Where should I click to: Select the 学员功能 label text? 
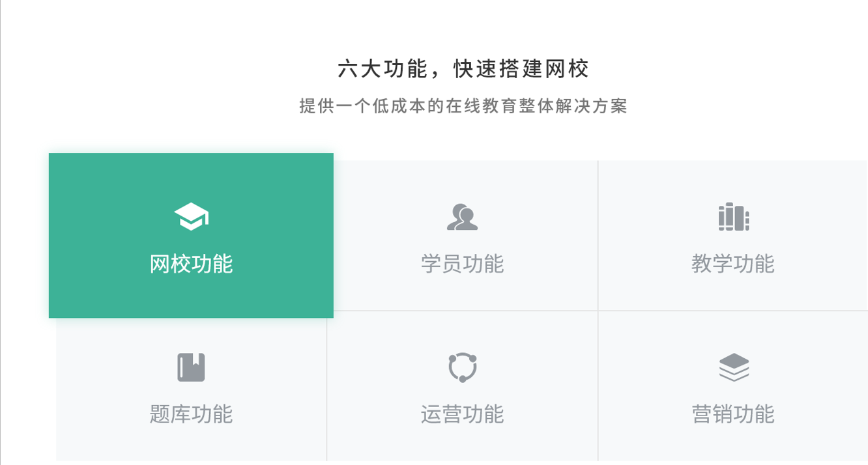click(x=462, y=264)
